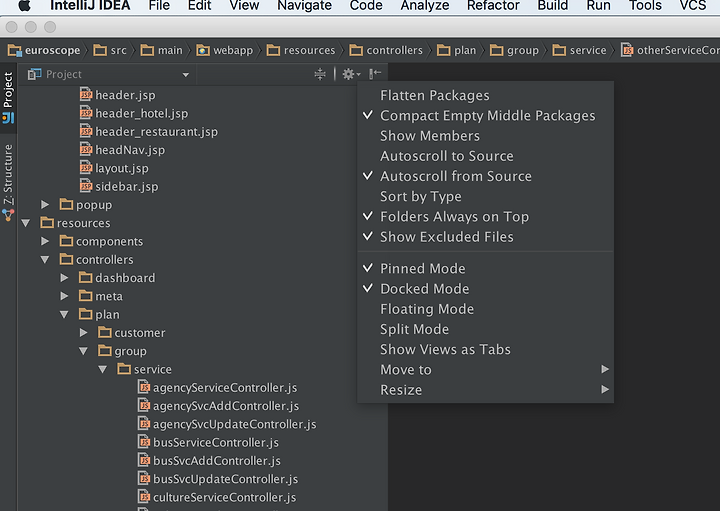Toggle Folders Always on Top

(485, 216)
